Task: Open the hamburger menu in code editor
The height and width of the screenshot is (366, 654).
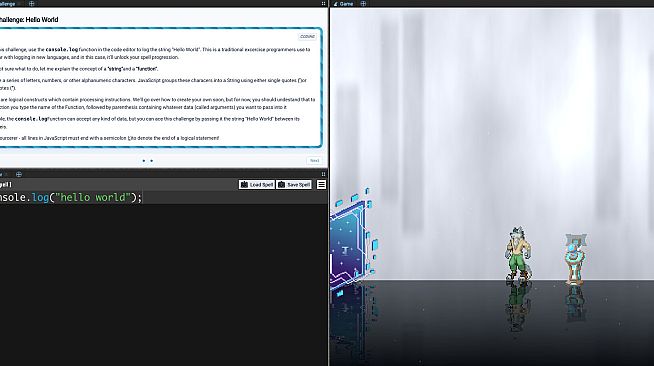Action: click(321, 184)
